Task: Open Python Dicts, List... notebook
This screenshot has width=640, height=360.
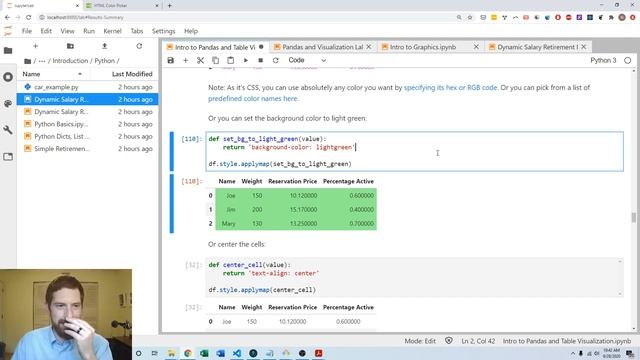Action: tap(87, 136)
